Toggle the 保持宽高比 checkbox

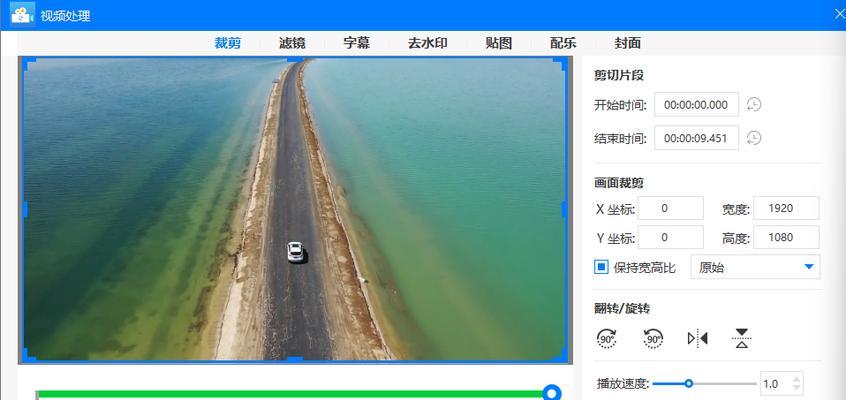pyautogui.click(x=601, y=267)
